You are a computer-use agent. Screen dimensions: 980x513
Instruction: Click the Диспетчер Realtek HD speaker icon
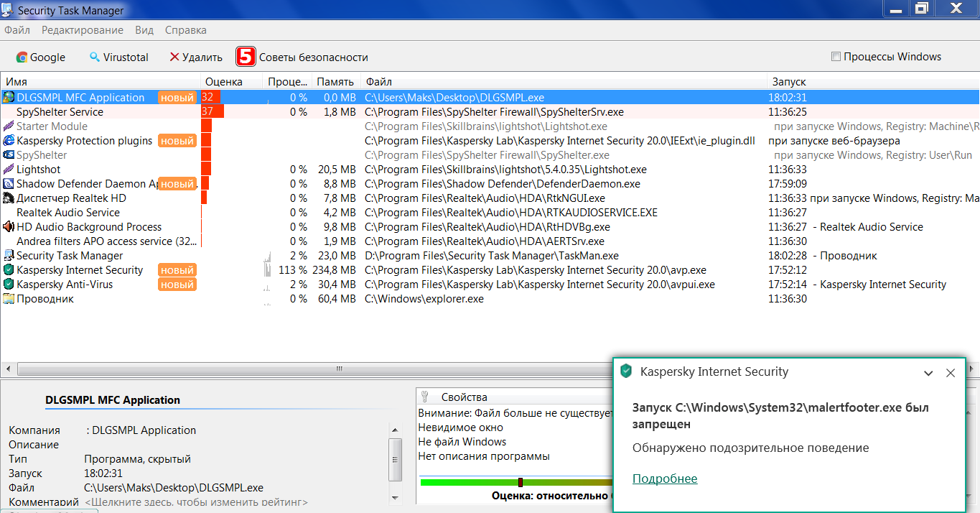pyautogui.click(x=9, y=198)
